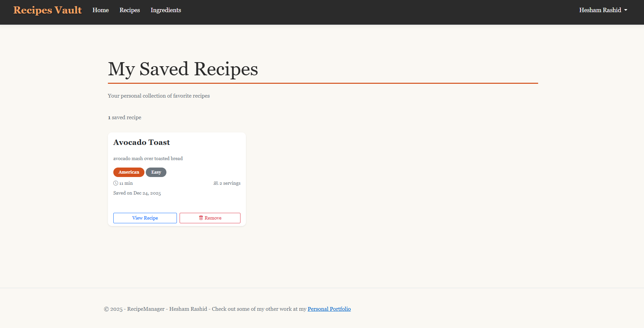The height and width of the screenshot is (328, 644).
Task: Click the 1 saved recipe counter
Action: click(x=124, y=117)
